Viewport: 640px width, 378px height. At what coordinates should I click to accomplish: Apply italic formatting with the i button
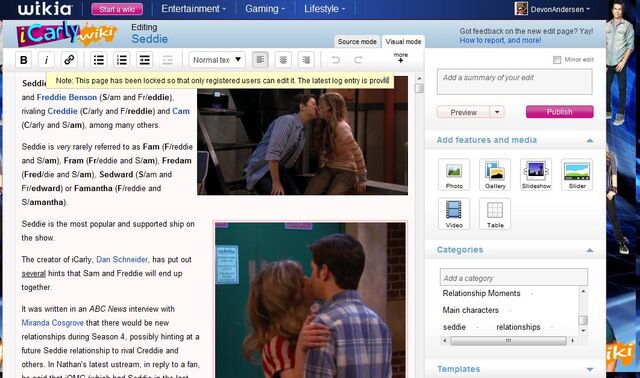(46, 60)
